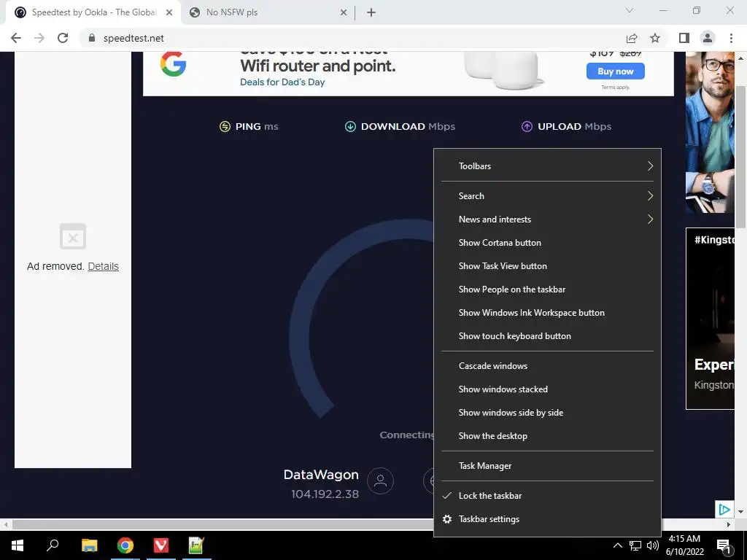This screenshot has height=560, width=747.
Task: Select the Speedtest by Ookla tab
Action: click(x=93, y=12)
